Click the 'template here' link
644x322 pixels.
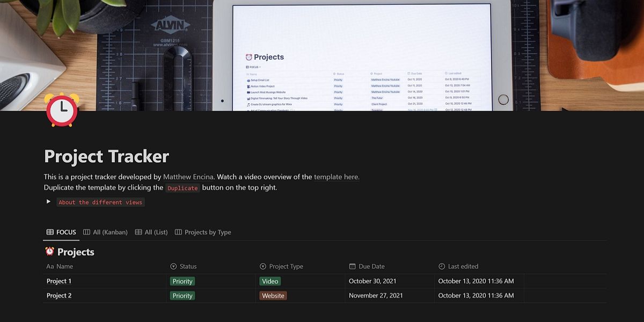(x=336, y=176)
